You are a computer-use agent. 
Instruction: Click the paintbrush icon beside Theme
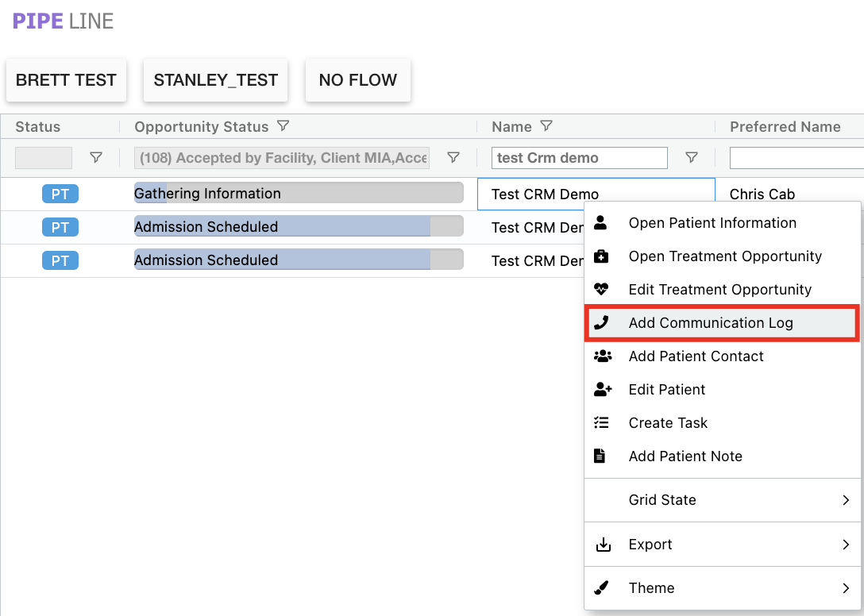(x=602, y=588)
